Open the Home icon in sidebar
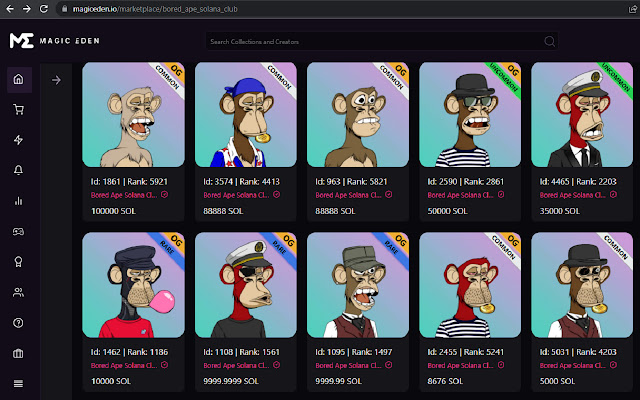Screen dimensions: 640x400 pyautogui.click(x=19, y=79)
